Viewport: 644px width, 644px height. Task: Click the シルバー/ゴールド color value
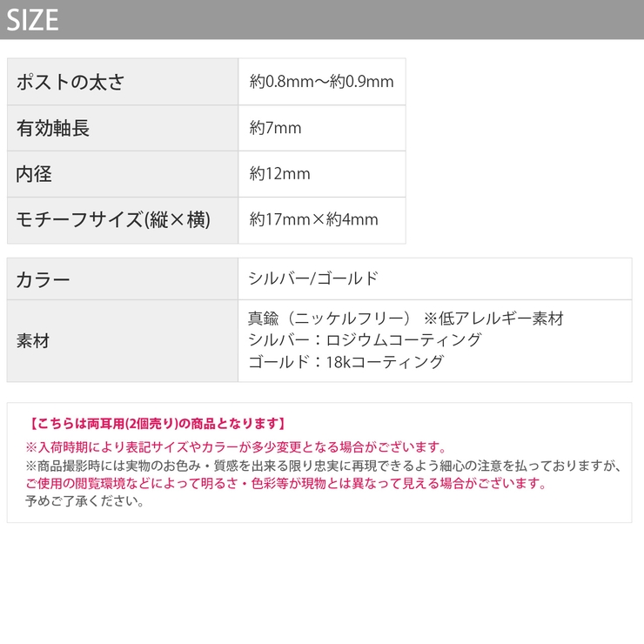313,278
